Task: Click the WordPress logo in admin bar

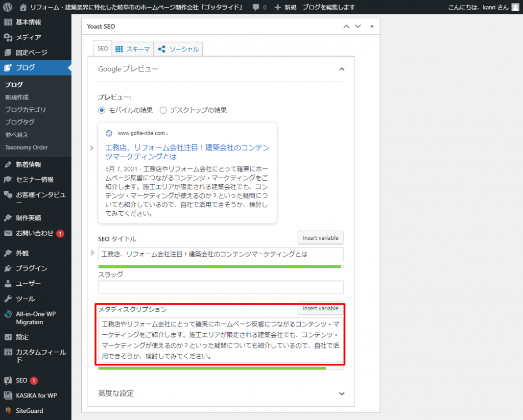Action: (x=8, y=7)
